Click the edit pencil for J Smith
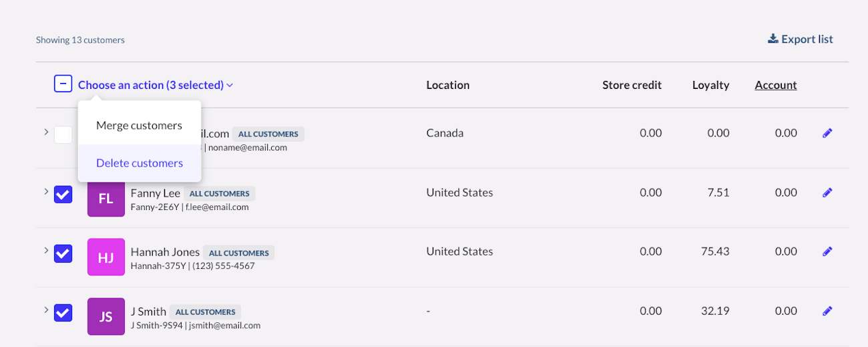The image size is (868, 347). tap(827, 311)
